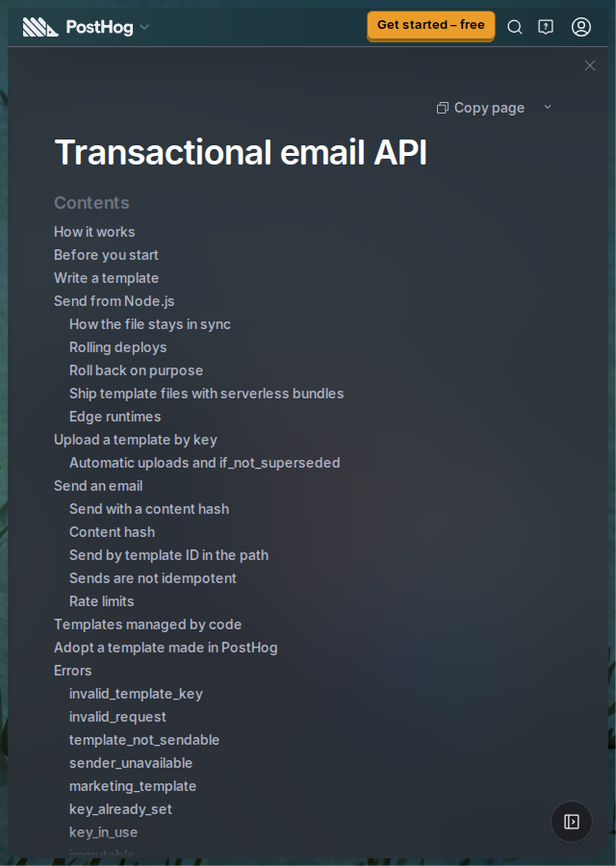
Task: Go to Send from Node.js section
Action: (x=115, y=301)
